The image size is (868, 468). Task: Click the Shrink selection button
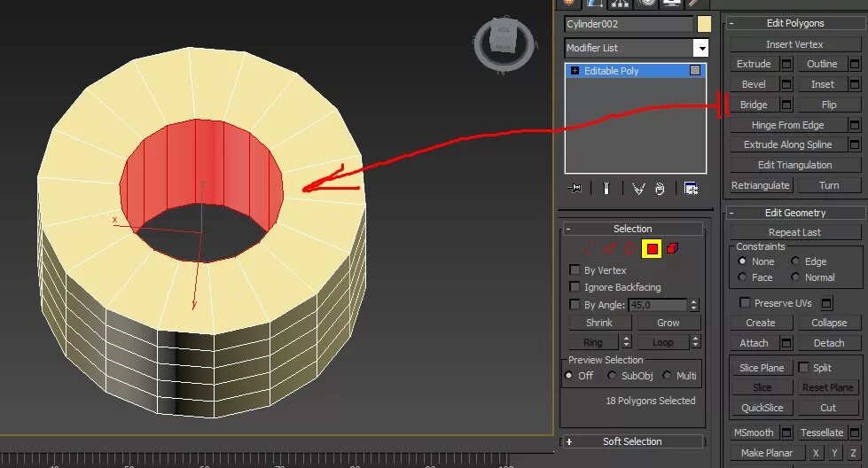599,323
